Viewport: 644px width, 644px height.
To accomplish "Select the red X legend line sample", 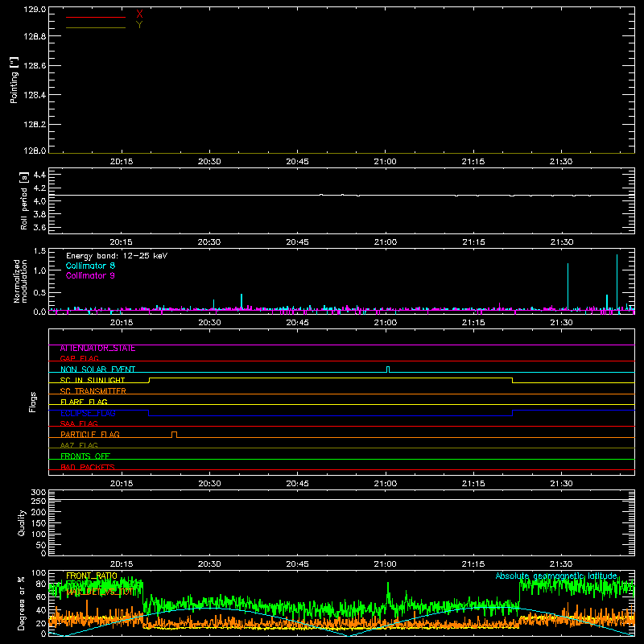I will tap(96, 17).
